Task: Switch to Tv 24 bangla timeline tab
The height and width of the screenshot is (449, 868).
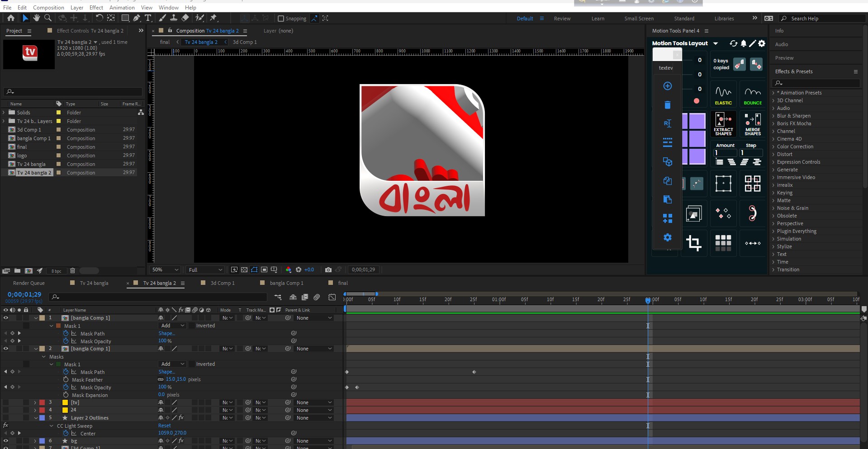Action: [94, 283]
